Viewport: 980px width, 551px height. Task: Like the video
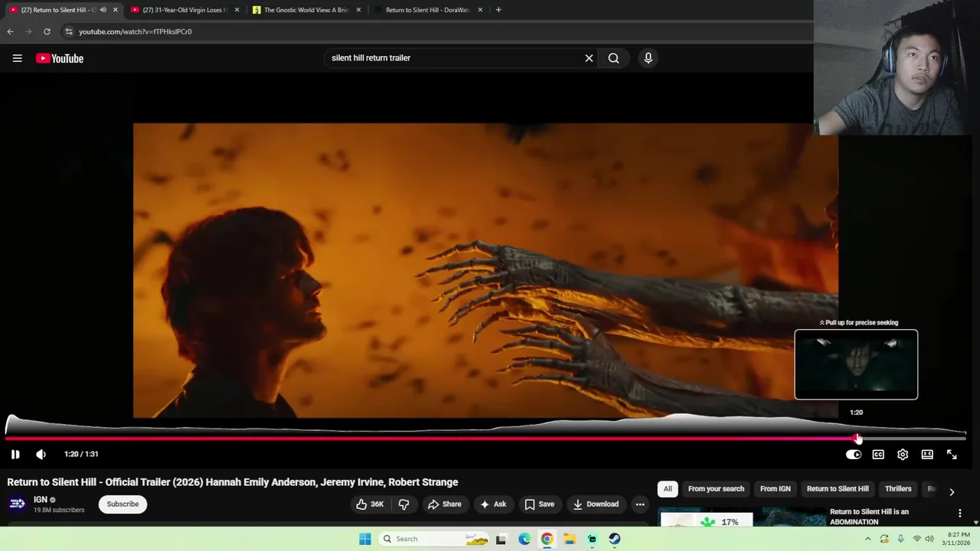tap(370, 504)
